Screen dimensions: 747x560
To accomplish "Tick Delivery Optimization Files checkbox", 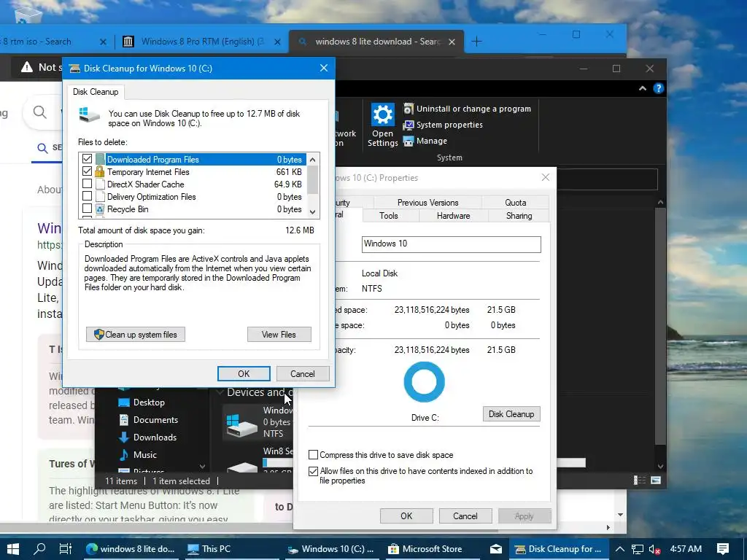I will pos(88,195).
